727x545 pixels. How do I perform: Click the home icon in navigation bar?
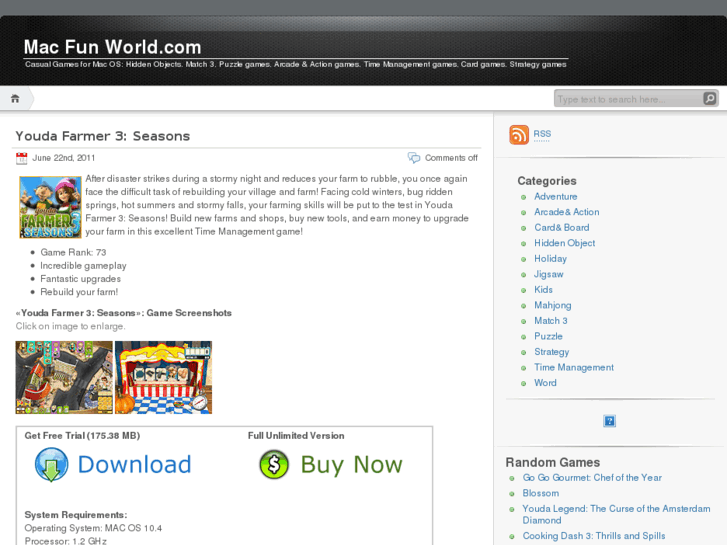[x=15, y=98]
